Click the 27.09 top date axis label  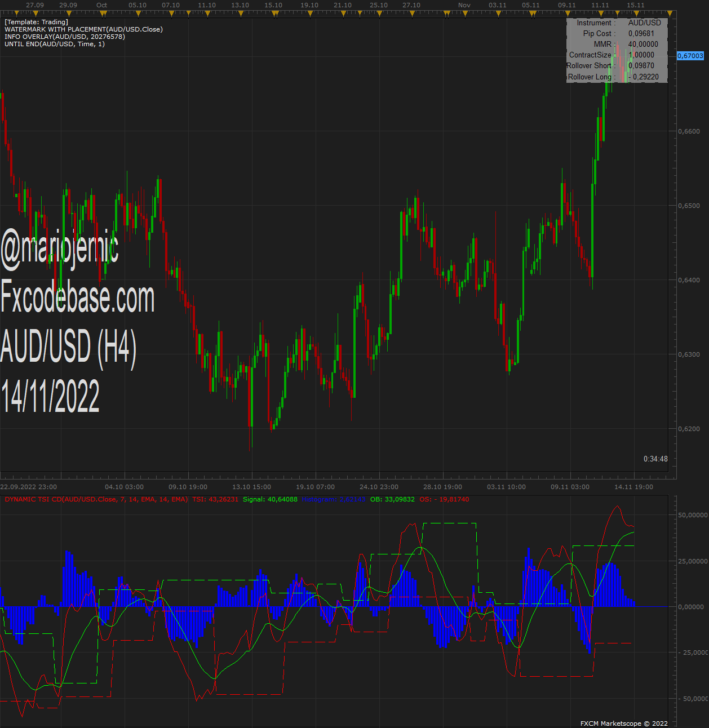point(35,5)
